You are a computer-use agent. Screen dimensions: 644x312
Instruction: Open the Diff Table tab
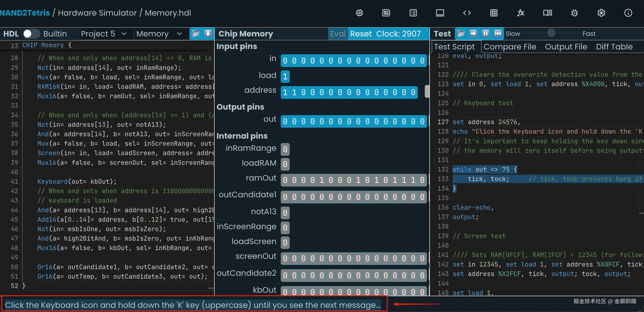tap(614, 47)
